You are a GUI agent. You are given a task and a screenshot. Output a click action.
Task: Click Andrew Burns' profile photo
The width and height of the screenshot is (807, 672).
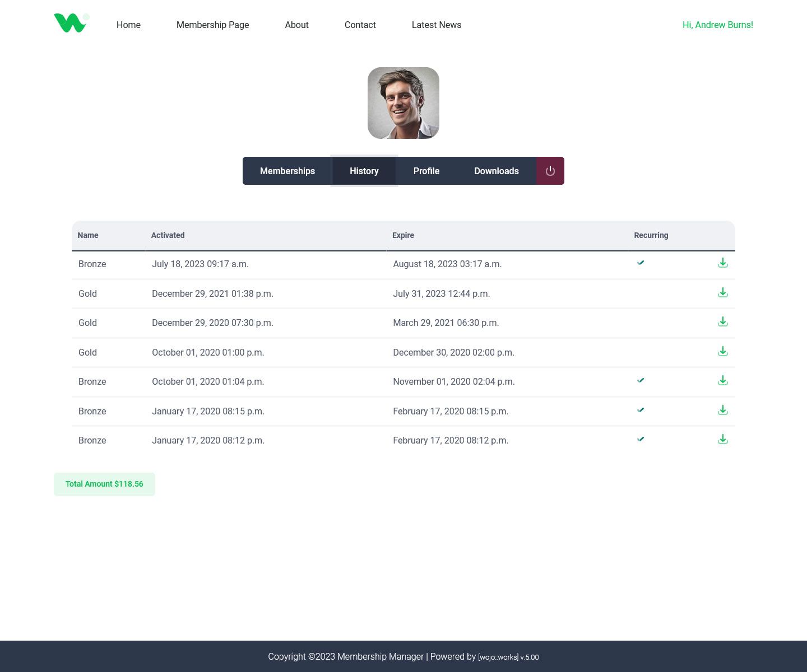[x=403, y=103]
